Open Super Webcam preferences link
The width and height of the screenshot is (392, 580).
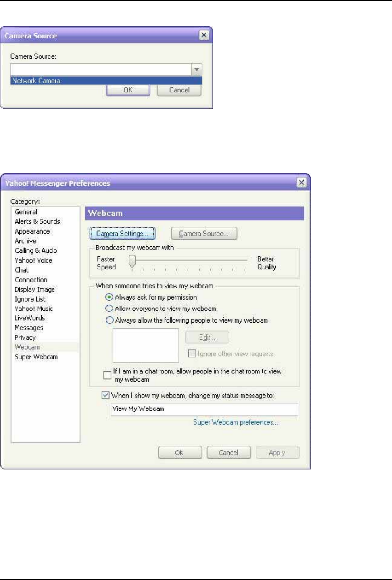pyautogui.click(x=236, y=422)
